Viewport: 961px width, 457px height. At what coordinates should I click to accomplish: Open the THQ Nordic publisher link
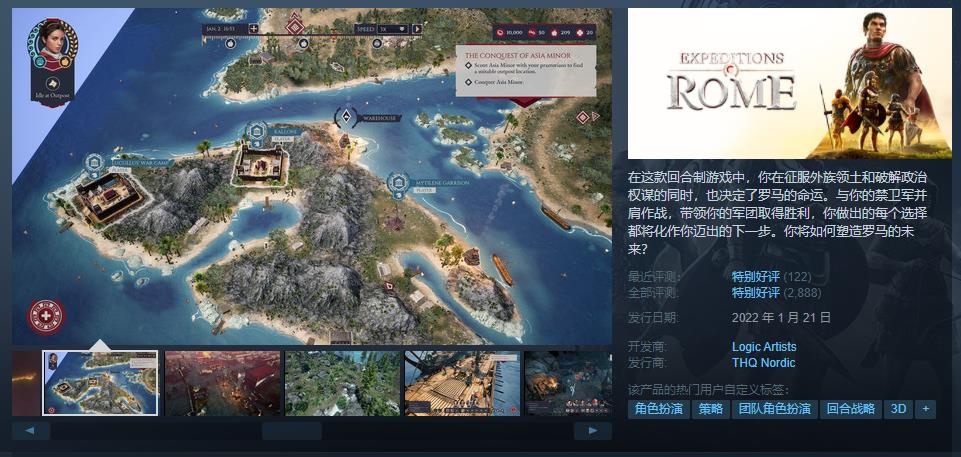coord(763,363)
